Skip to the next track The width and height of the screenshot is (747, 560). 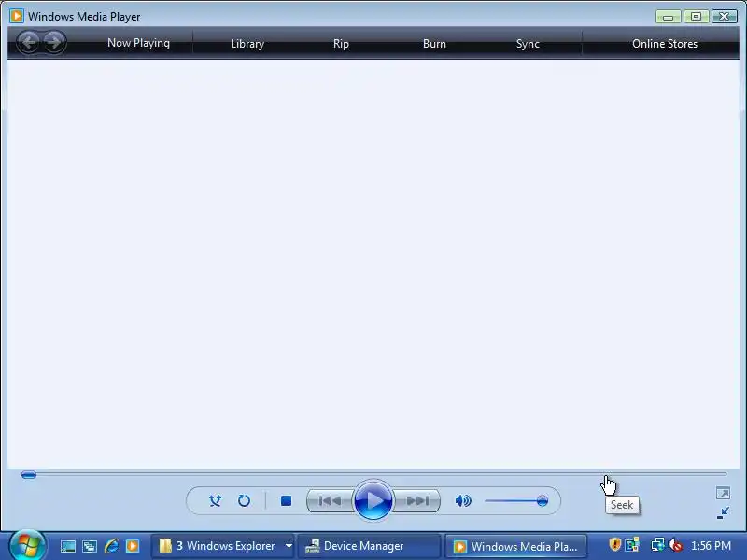click(x=416, y=500)
